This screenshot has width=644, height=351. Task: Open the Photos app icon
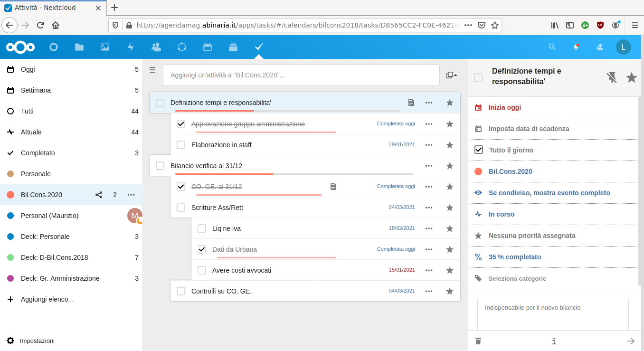click(105, 47)
